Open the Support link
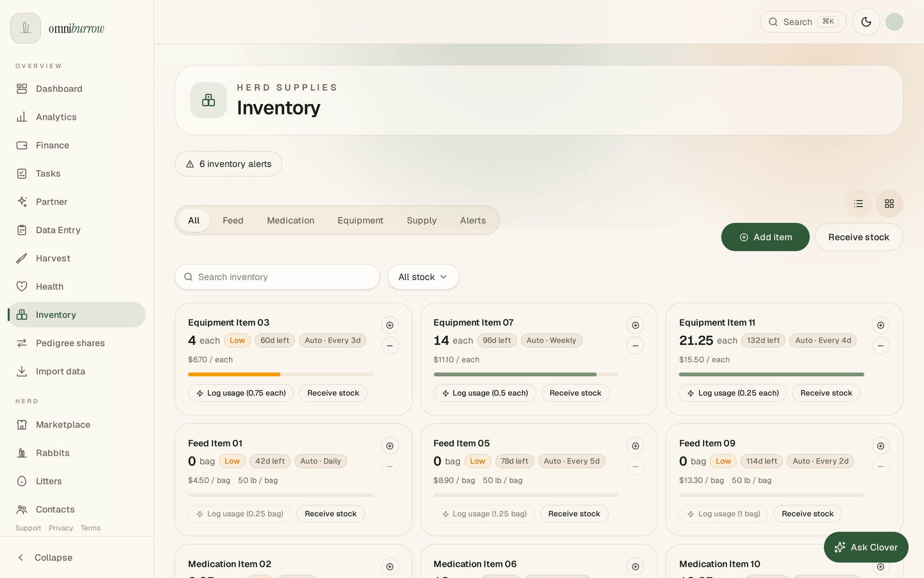924x578 pixels. pos(28,529)
